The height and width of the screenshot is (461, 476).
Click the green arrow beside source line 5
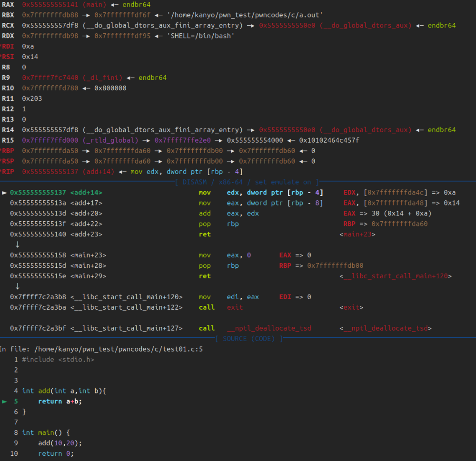point(5,402)
